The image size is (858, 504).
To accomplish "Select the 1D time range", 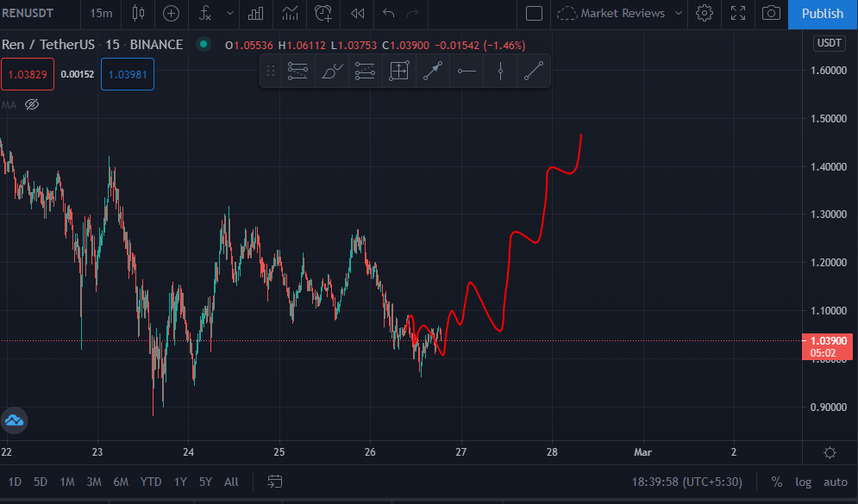I will [15, 482].
